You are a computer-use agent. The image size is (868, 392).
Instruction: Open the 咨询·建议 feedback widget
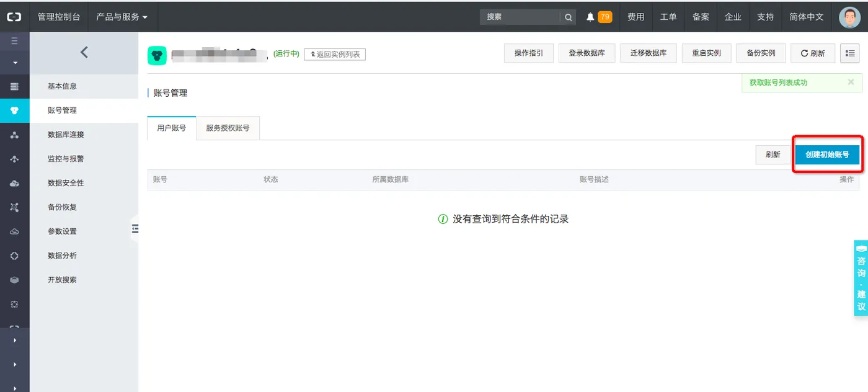click(x=861, y=278)
